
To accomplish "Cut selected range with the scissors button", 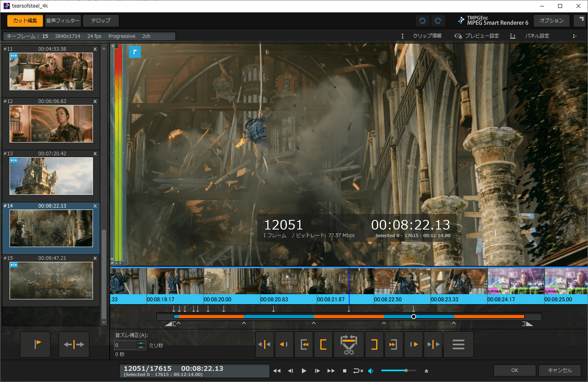I will (x=349, y=344).
